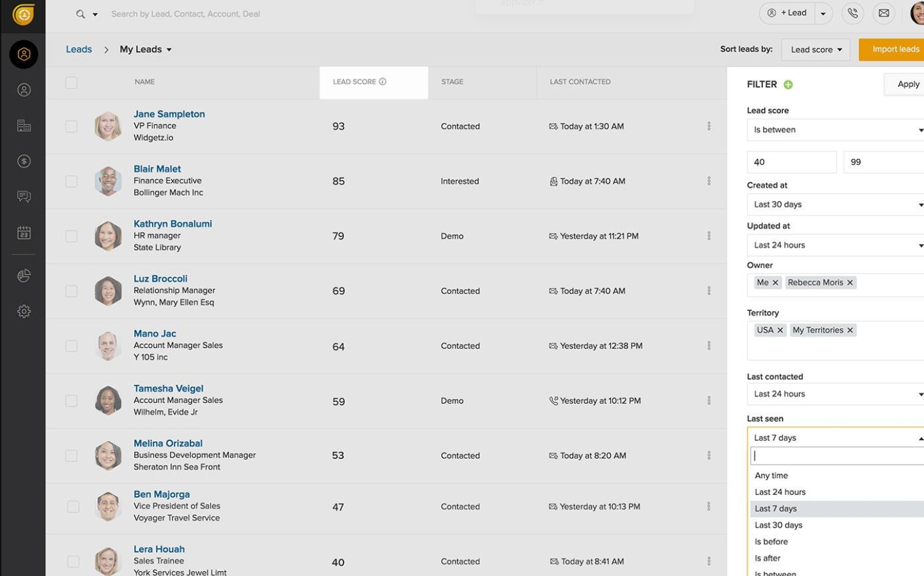Select the Any time option
The height and width of the screenshot is (576, 924).
click(x=771, y=476)
